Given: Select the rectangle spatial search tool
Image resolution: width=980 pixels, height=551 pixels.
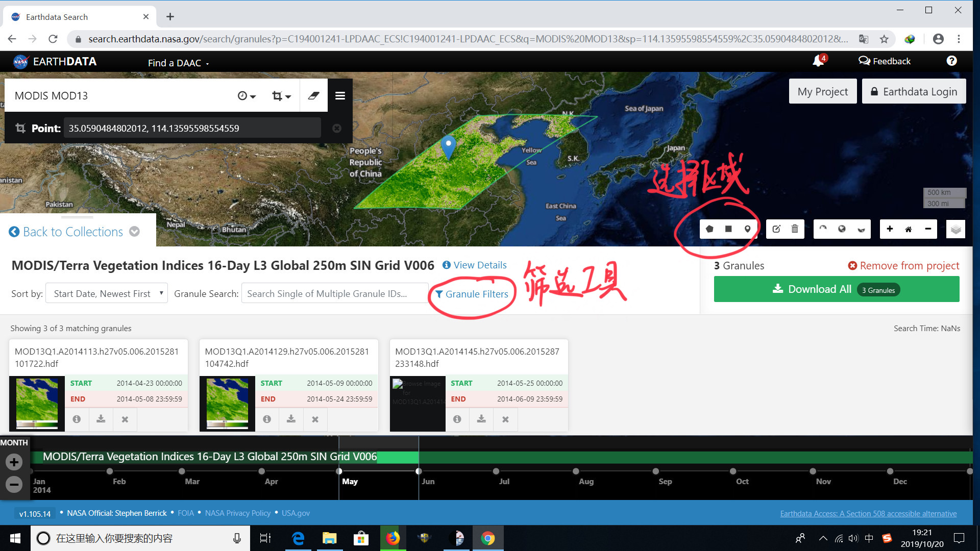Looking at the screenshot, I should (x=728, y=229).
